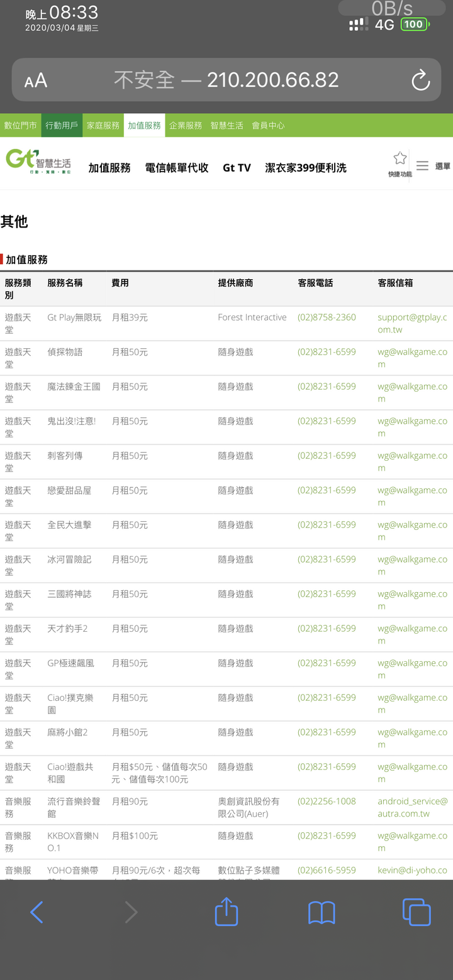
Task: Select the '天才釣手2' service name
Action: pyautogui.click(x=67, y=629)
